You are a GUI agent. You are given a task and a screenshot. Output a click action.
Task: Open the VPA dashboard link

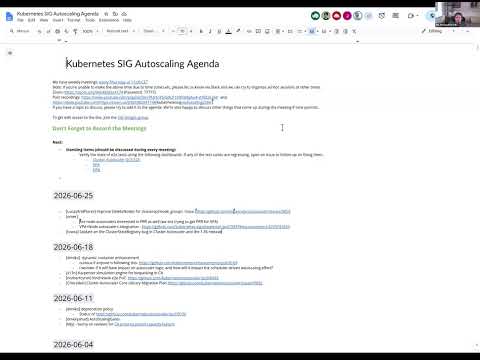coord(96,165)
